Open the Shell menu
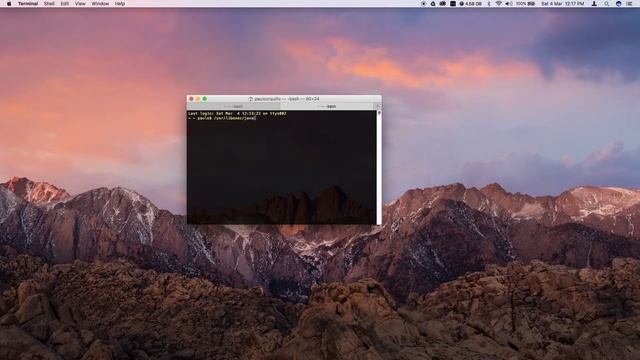Screen dimensions: 640x360 (49, 4)
